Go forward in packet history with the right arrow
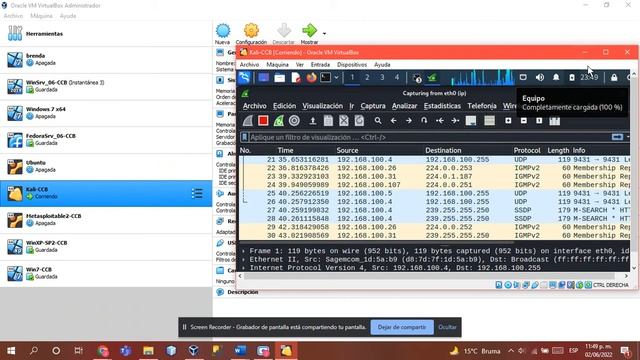This screenshot has width=640, height=360. click(x=409, y=121)
